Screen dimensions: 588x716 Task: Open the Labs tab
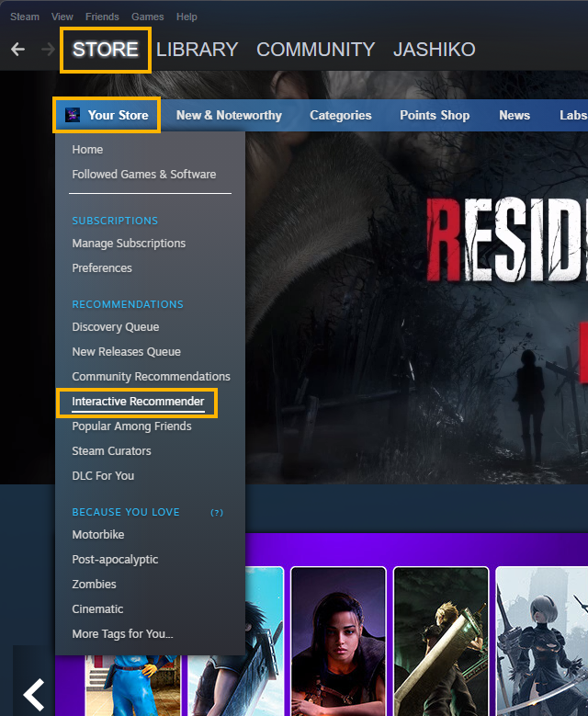[x=573, y=115]
